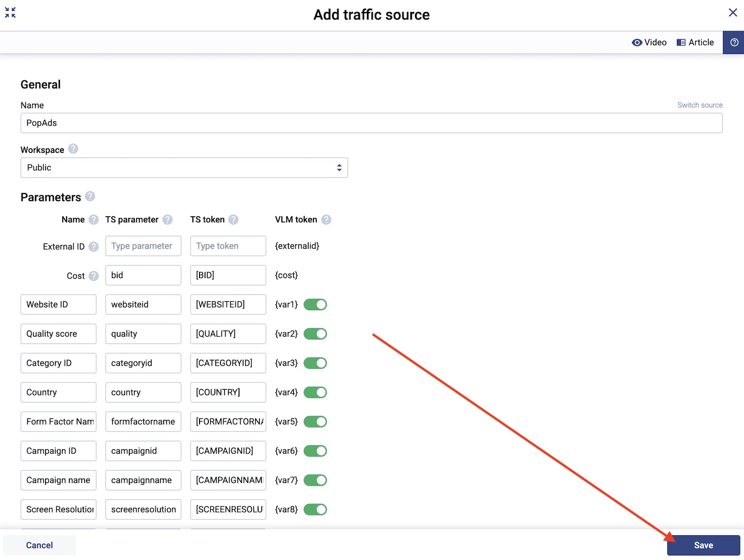Open the Video tutorial link

(649, 42)
